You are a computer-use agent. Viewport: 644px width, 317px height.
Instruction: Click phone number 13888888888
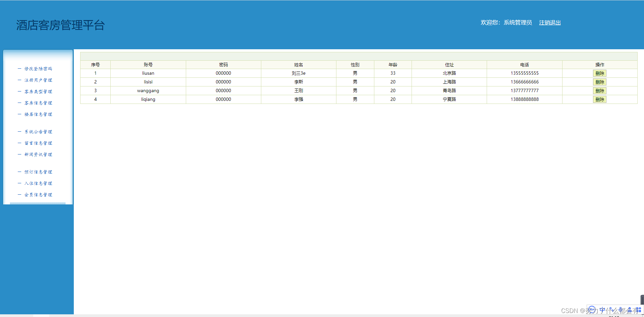tap(525, 99)
